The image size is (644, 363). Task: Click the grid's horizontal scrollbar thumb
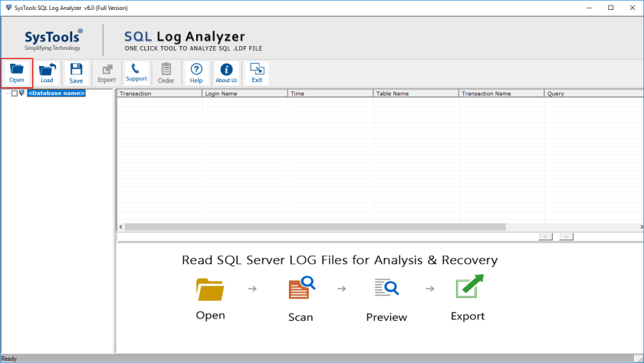point(314,227)
